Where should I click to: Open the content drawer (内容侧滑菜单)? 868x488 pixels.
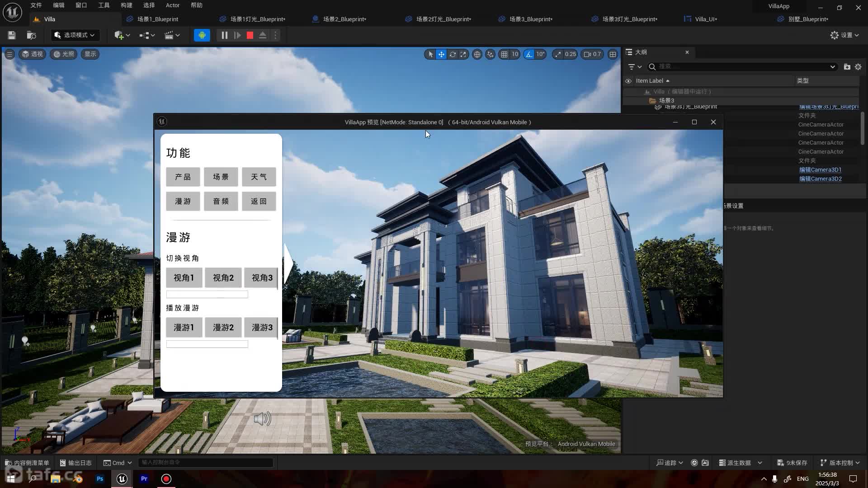[27, 463]
